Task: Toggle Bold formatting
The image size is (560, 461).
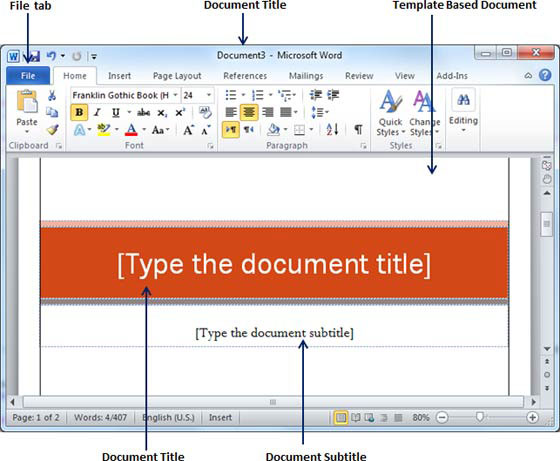Action: click(79, 112)
